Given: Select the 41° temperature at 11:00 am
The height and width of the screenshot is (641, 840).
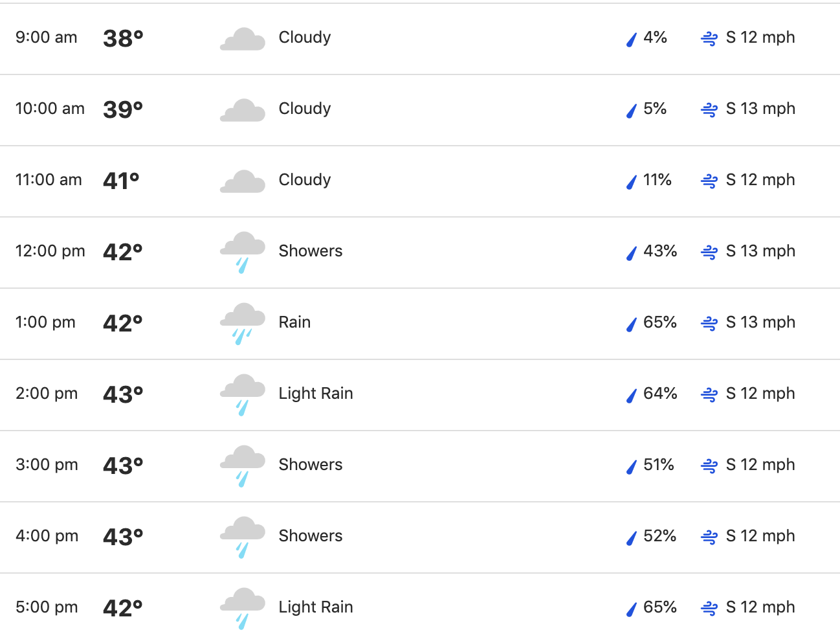Looking at the screenshot, I should (122, 181).
